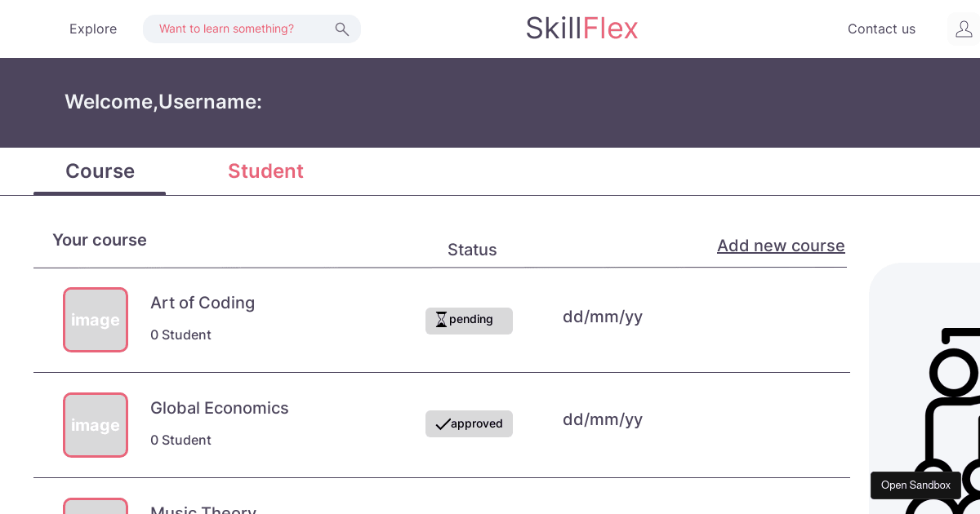Click the approved checkmark icon
The height and width of the screenshot is (514, 980).
[443, 424]
